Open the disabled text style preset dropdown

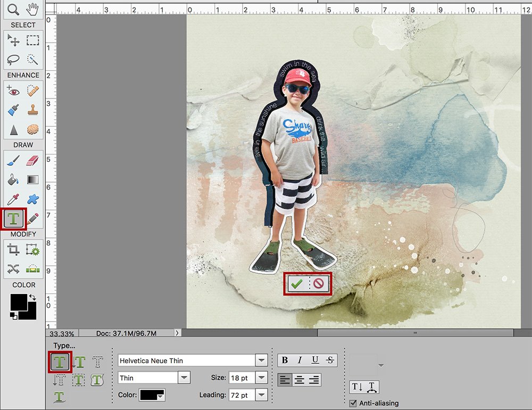(x=381, y=365)
